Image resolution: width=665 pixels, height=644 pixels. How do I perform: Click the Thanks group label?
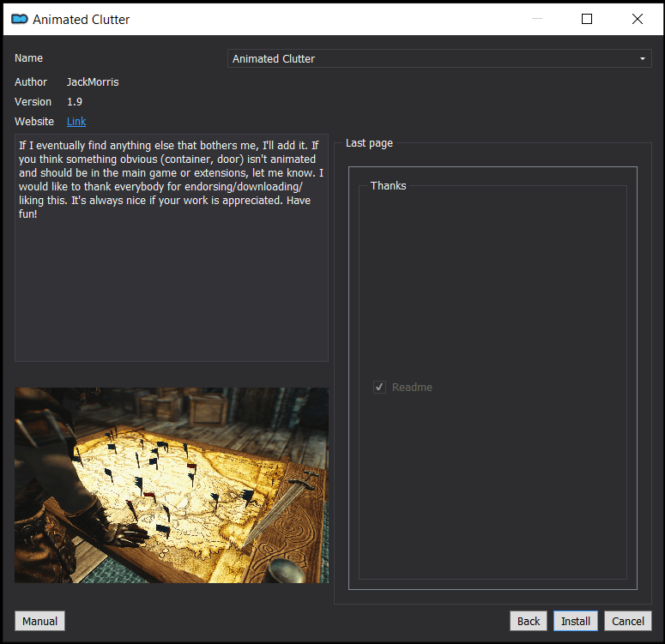[x=388, y=186]
